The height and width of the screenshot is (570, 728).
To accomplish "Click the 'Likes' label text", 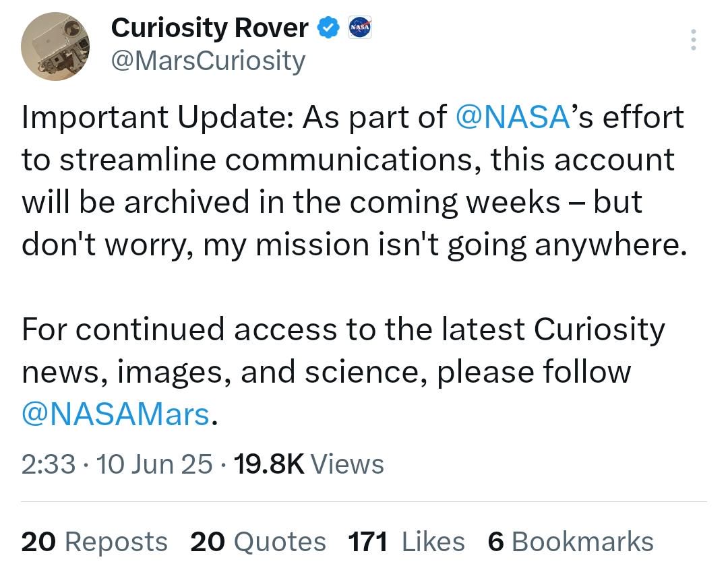I will [x=433, y=541].
